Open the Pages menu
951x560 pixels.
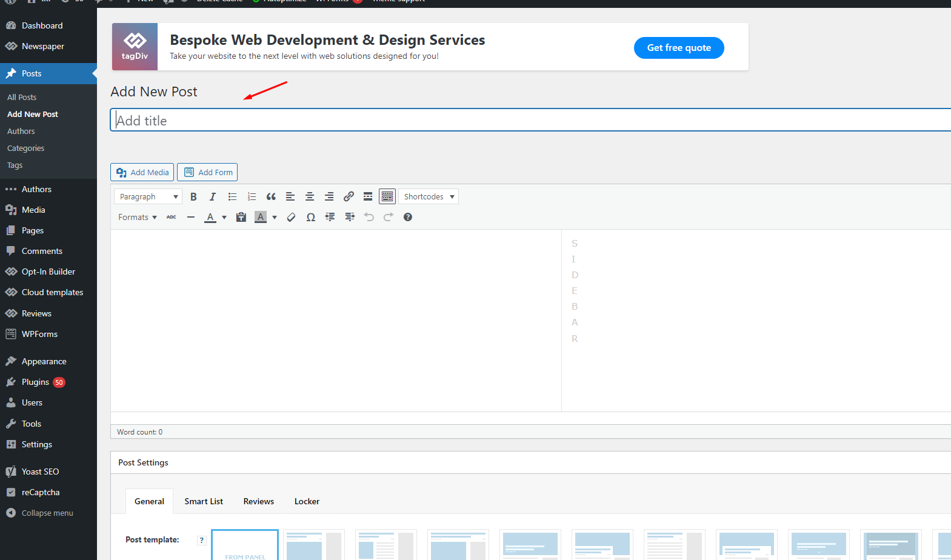pos(48,230)
